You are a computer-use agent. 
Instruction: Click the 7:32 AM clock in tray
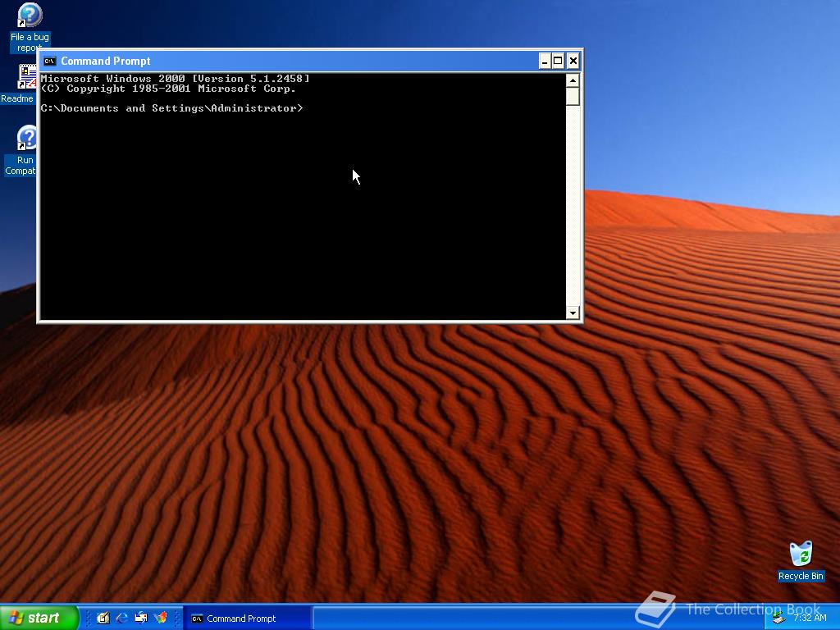coord(810,618)
